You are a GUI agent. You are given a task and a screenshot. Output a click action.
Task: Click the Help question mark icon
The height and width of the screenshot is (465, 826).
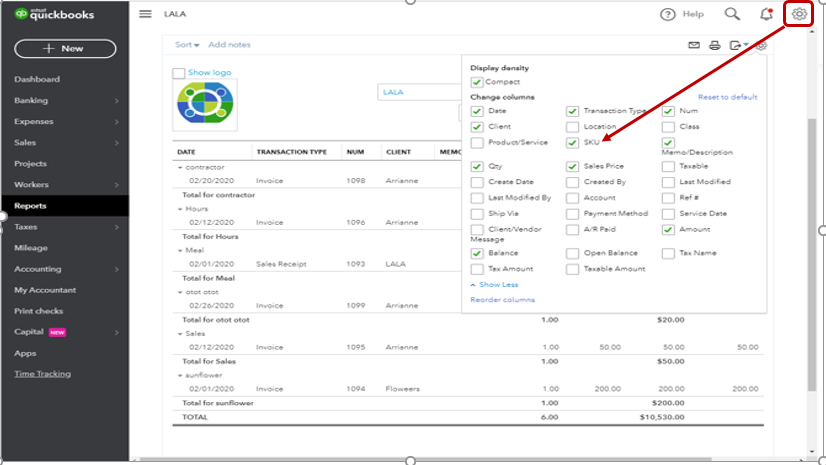point(668,14)
